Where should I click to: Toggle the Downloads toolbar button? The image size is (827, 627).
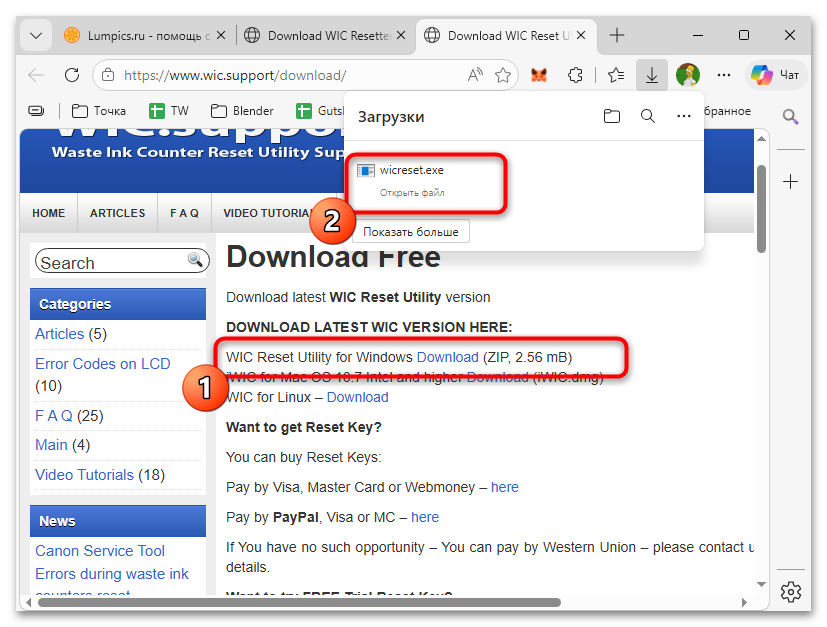pos(652,75)
